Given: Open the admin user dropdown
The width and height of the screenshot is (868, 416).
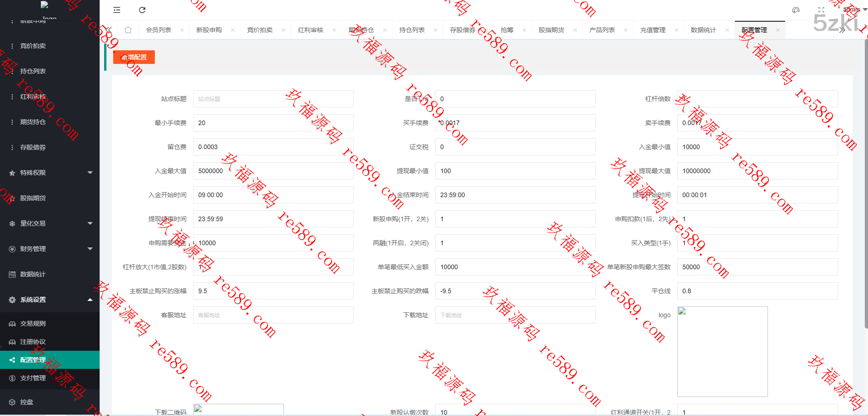Looking at the screenshot, I should (854, 10).
